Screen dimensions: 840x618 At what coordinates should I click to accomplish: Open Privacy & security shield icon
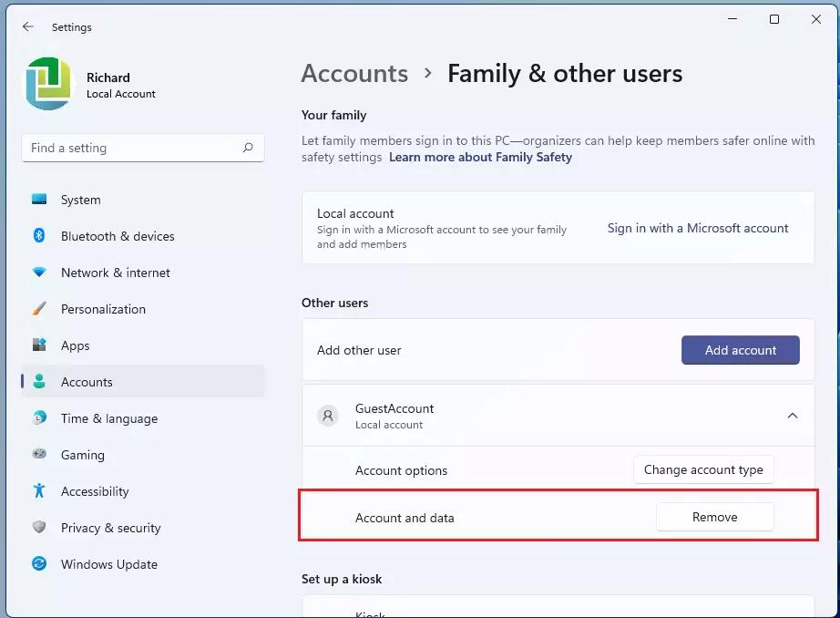tap(39, 528)
